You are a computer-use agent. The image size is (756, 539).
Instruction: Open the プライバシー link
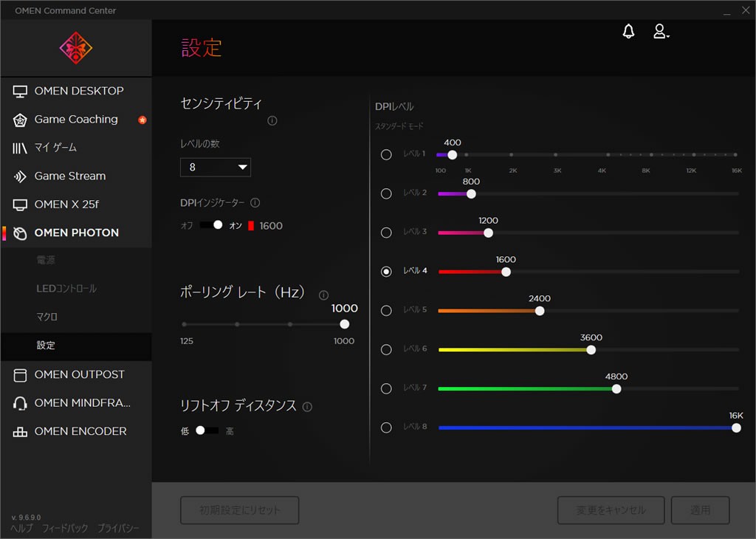(119, 529)
